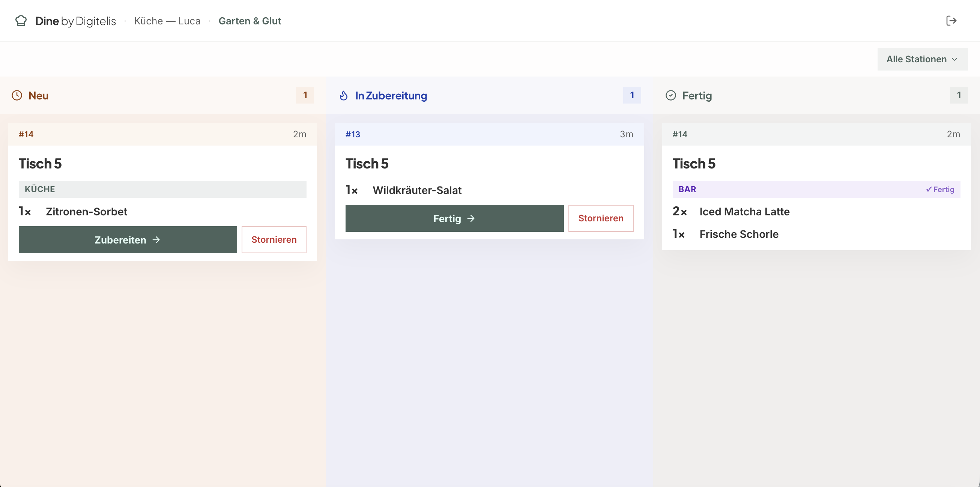Click the Garten & Glut restaurant name
This screenshot has height=487, width=980.
[x=250, y=21]
